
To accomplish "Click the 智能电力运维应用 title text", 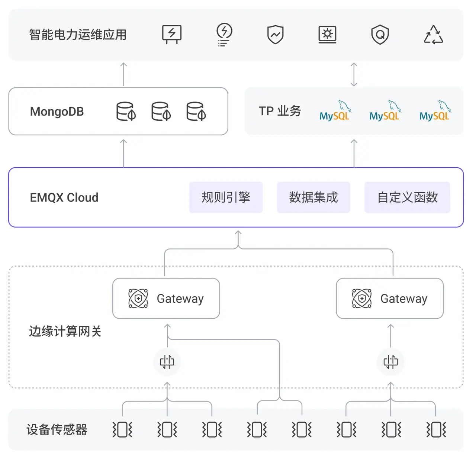I will [x=78, y=35].
